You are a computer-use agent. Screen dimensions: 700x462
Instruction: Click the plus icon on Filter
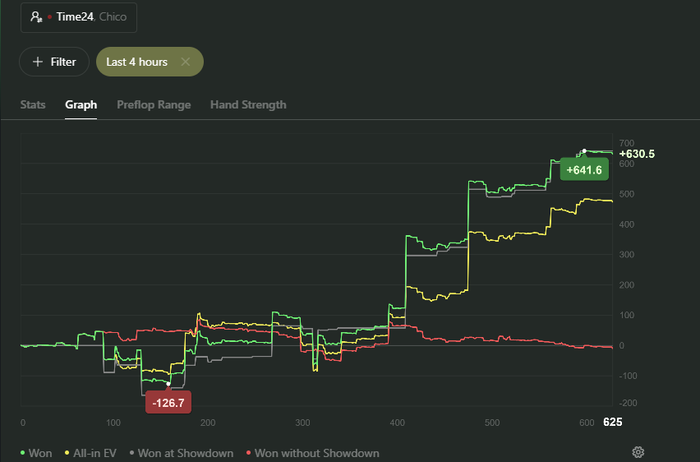tap(38, 62)
